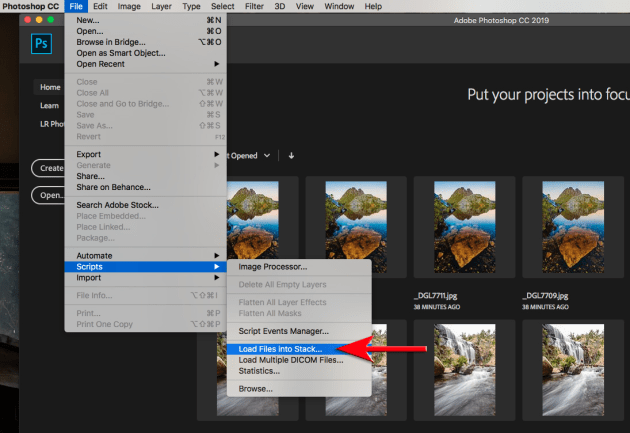
Task: Choose Browse in Bridge...
Action: 145,42
